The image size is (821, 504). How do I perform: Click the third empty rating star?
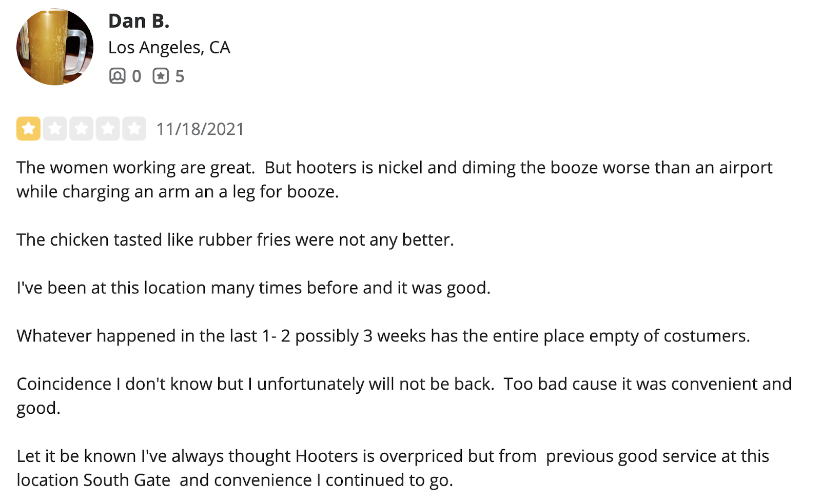coord(81,129)
